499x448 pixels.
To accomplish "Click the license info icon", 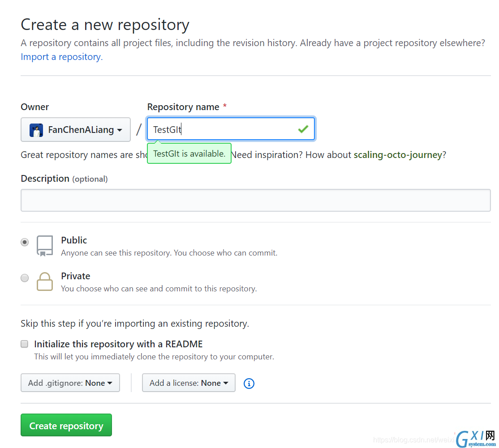I will pyautogui.click(x=249, y=384).
